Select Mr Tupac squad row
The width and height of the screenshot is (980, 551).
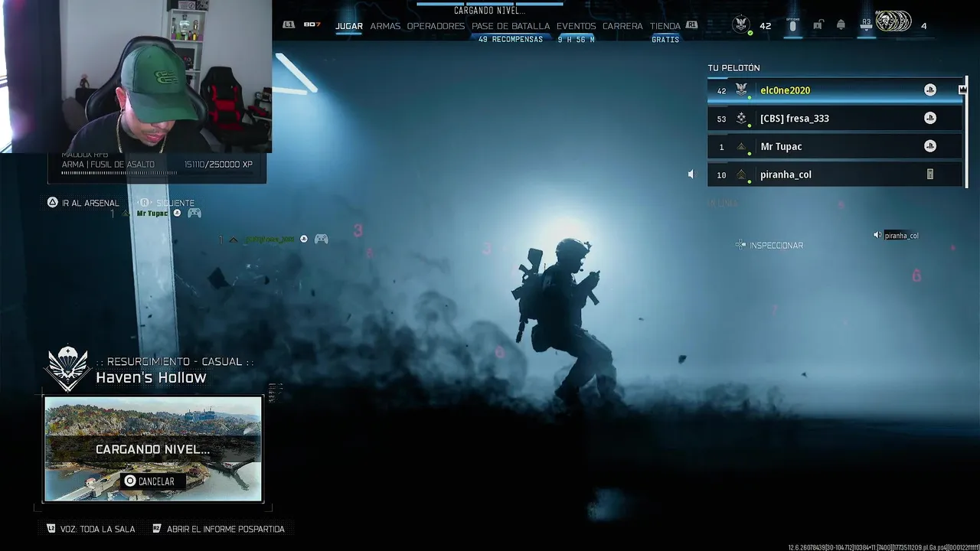[835, 146]
